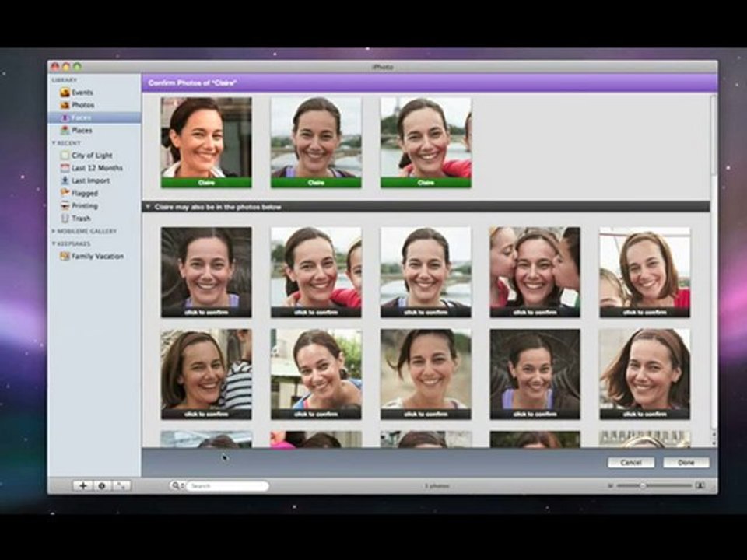Viewport: 747px width, 560px height.
Task: Click the large thumbnail size icon
Action: [700, 485]
